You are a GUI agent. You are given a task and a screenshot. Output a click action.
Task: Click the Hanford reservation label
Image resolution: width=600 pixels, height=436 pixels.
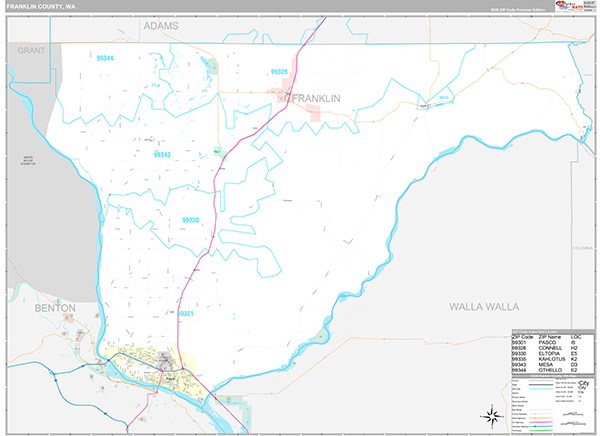pos(28,160)
